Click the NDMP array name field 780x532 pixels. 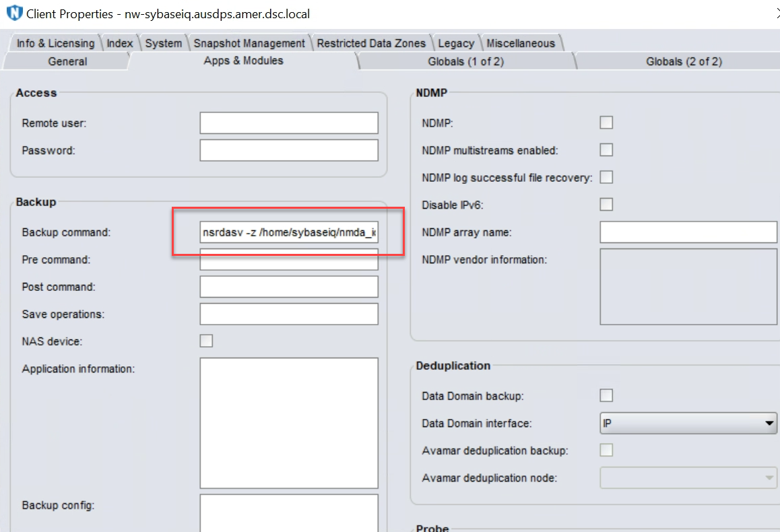(688, 232)
